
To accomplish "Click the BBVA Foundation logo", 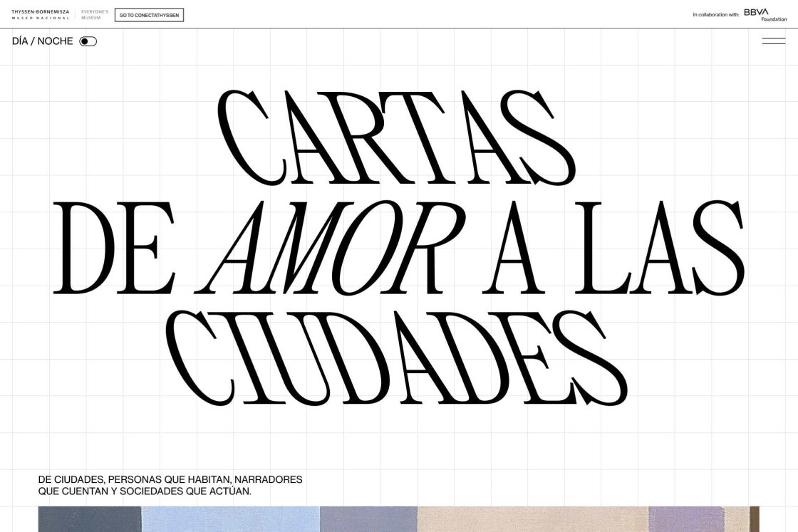I will 765,15.
